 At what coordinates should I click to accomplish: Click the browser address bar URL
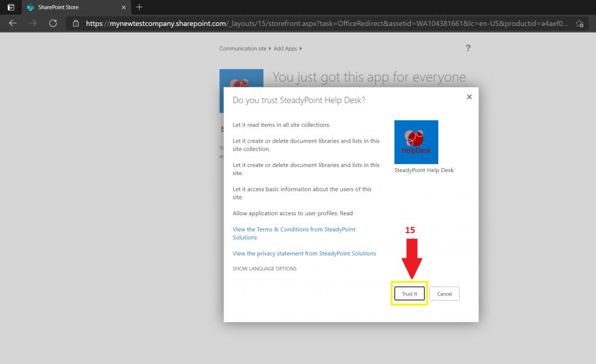coord(327,23)
